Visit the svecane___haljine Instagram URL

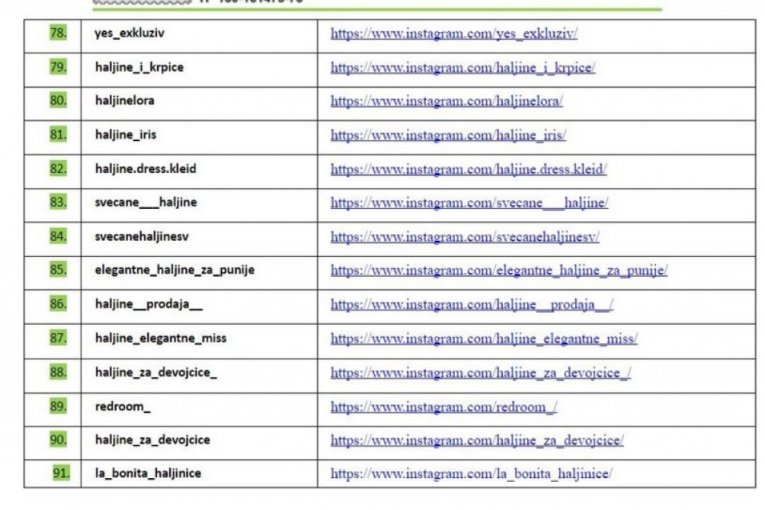(x=469, y=203)
